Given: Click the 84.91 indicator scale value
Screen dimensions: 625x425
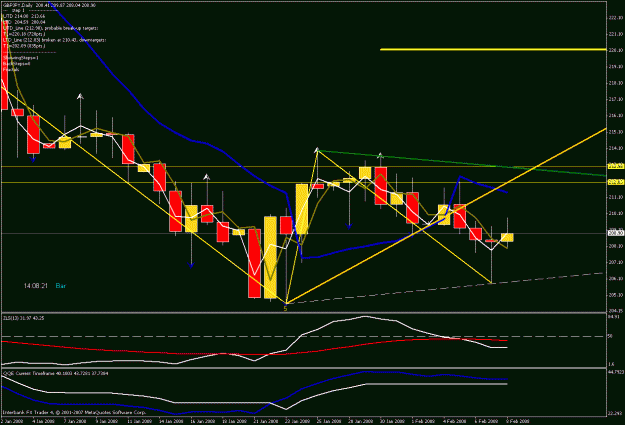Looking at the screenshot, I should (x=614, y=317).
